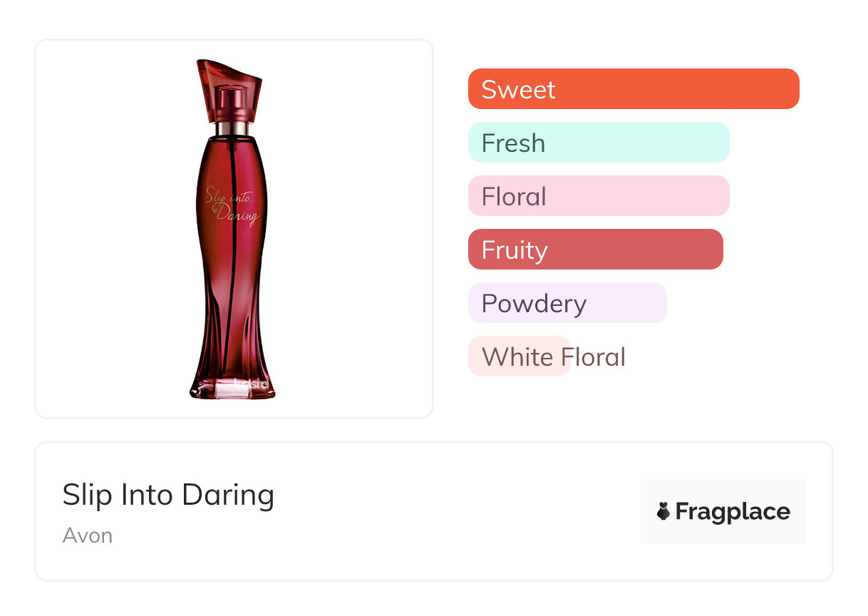Click the Floral text at the end of White Floral
This screenshot has height=616, width=868.
tap(593, 356)
